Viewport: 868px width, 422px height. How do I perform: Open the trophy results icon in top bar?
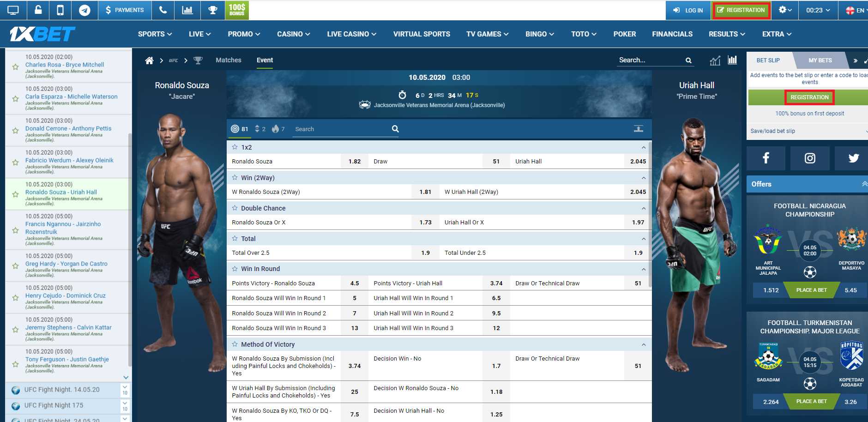click(213, 10)
